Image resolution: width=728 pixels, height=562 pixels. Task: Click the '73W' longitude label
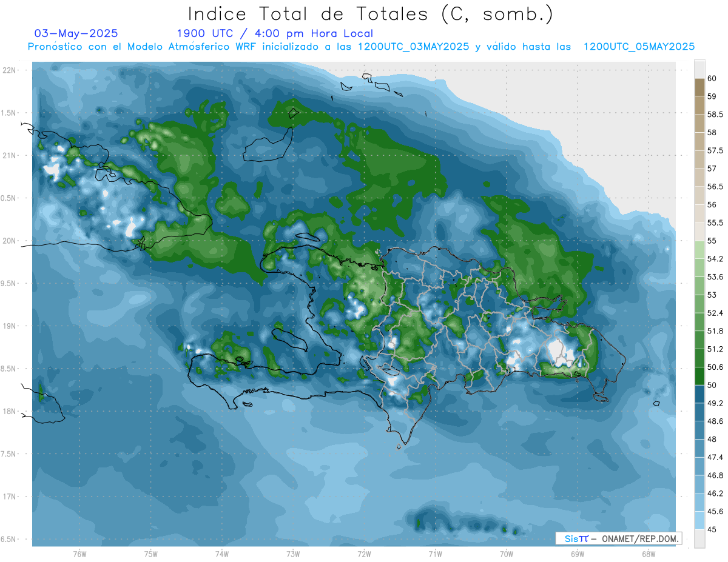click(293, 554)
